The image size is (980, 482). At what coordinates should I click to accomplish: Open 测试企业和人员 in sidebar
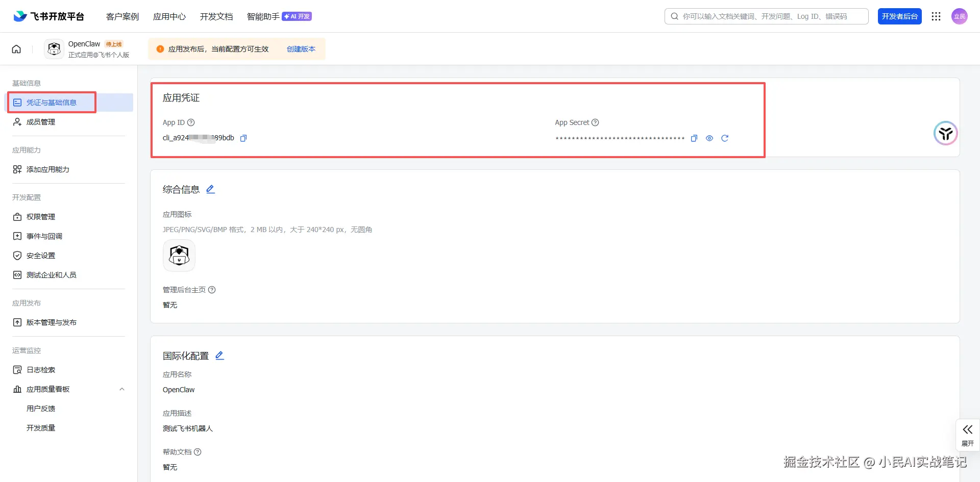(69, 275)
